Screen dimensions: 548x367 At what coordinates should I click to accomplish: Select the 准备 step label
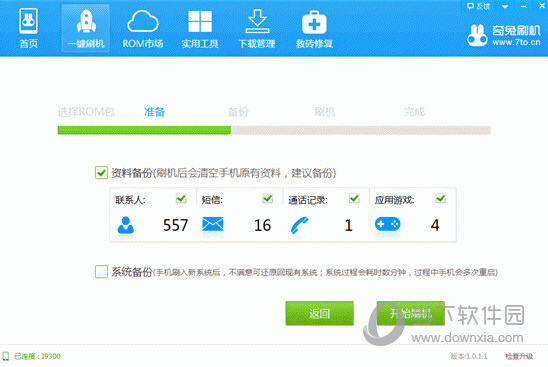(x=154, y=112)
